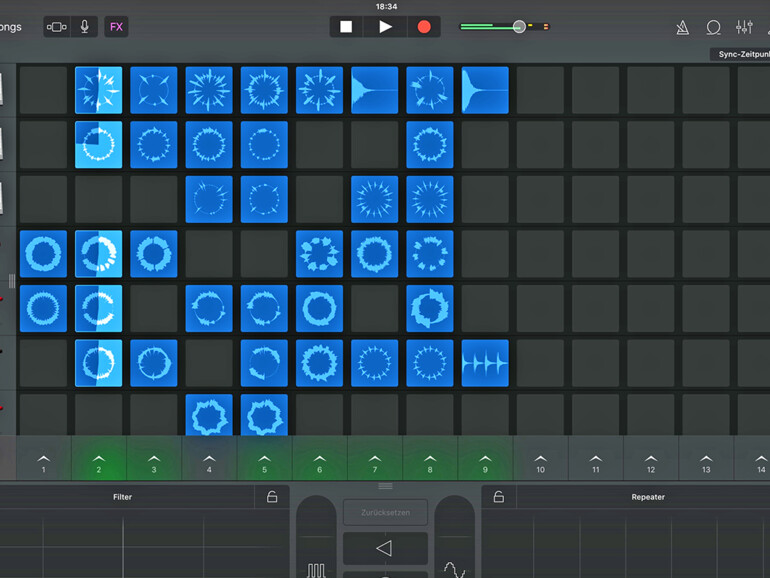Play the wavy ring cell row 7 column 5

coord(264,415)
